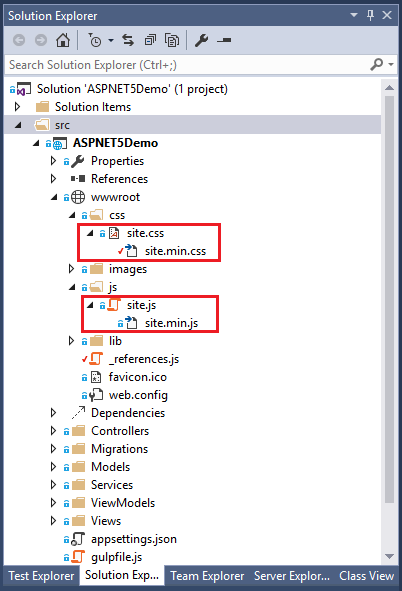Open Pending Changes Filter dropdown arrow
The height and width of the screenshot is (591, 402).
pos(111,40)
